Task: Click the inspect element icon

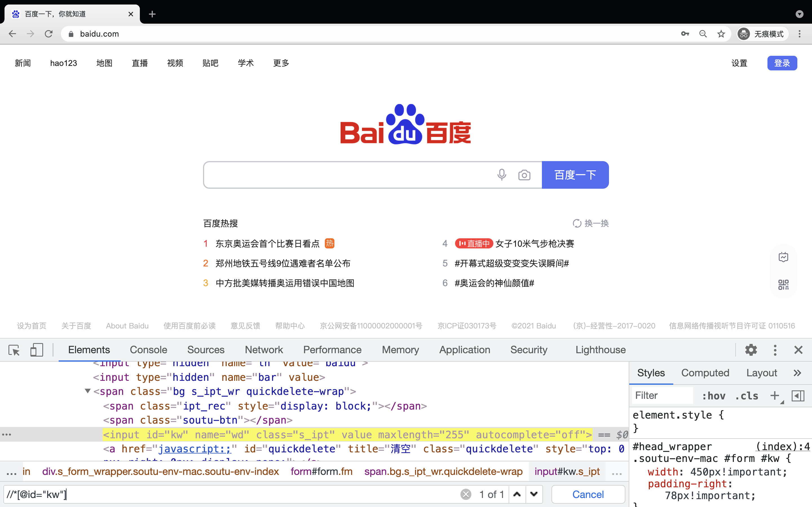Action: (14, 349)
